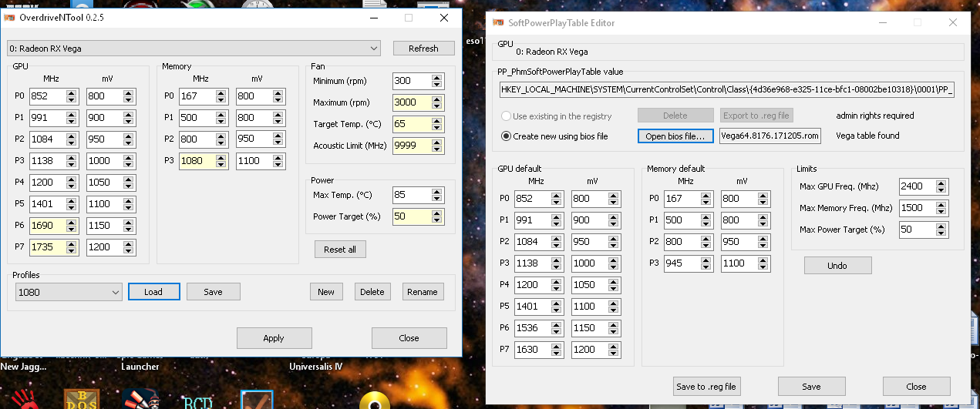980x409 pixels.
Task: Click Reset all in OverdriveNTool
Action: 339,250
